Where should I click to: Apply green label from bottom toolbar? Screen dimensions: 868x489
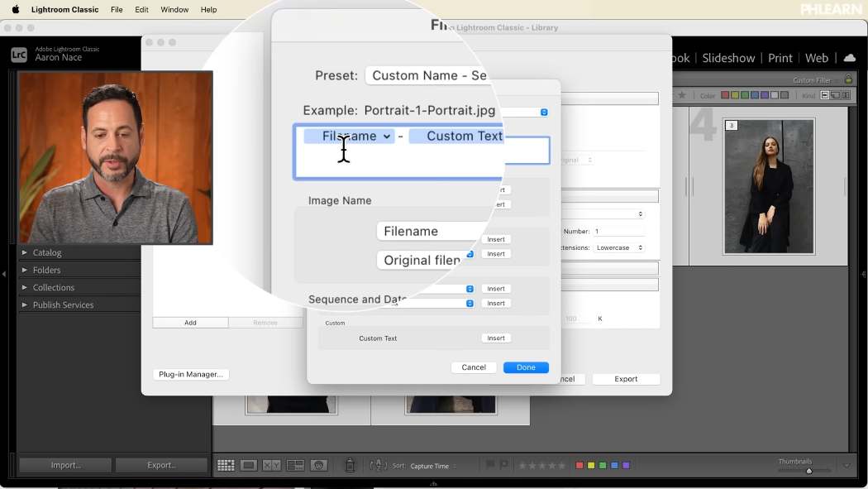pyautogui.click(x=603, y=465)
